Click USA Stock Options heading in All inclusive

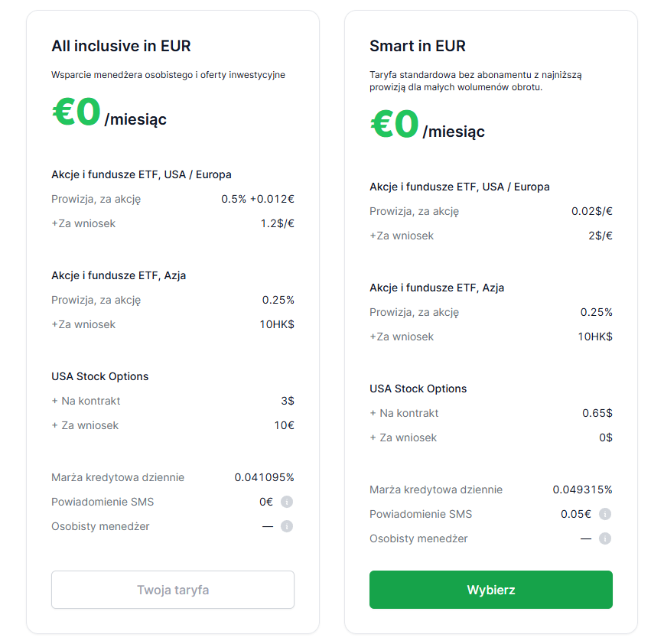[x=100, y=376]
